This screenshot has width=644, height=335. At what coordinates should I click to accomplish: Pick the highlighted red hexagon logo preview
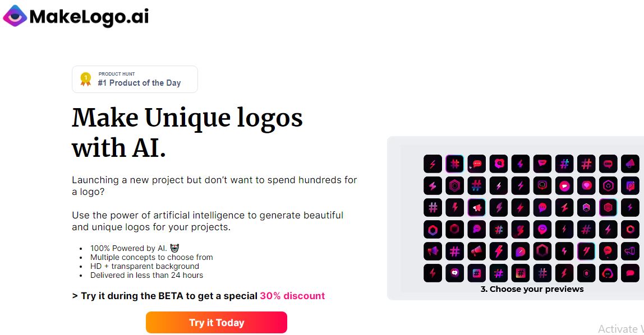(x=608, y=208)
